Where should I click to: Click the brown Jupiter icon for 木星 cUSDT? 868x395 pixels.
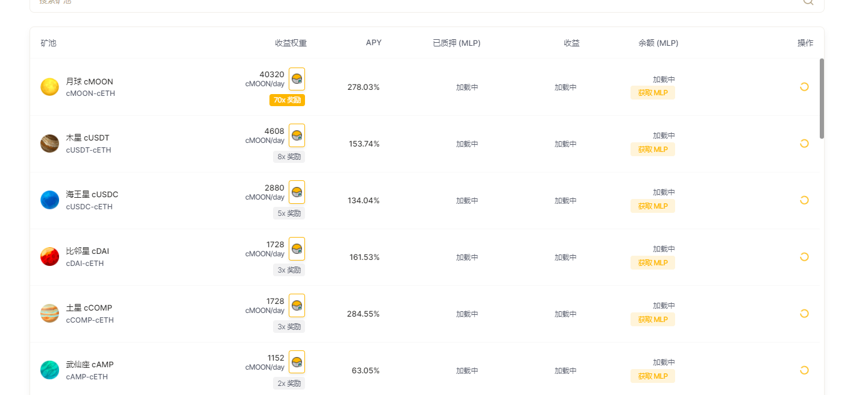click(x=49, y=144)
